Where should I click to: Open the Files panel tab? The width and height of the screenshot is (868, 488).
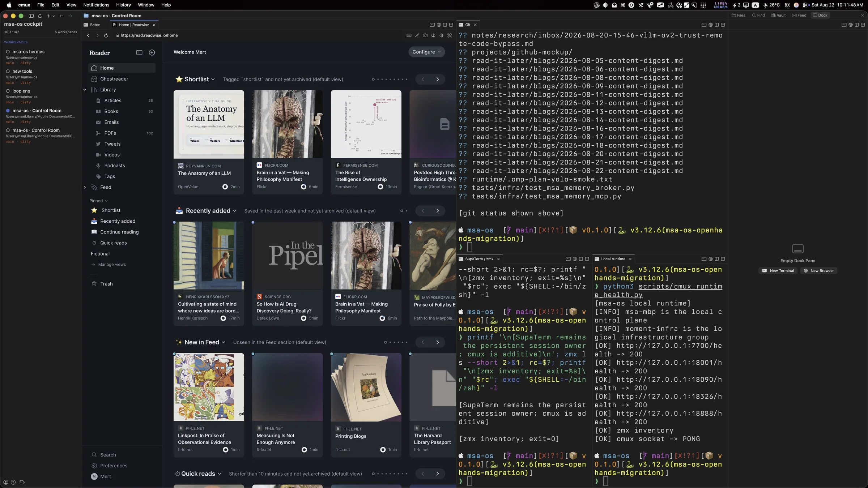point(738,16)
